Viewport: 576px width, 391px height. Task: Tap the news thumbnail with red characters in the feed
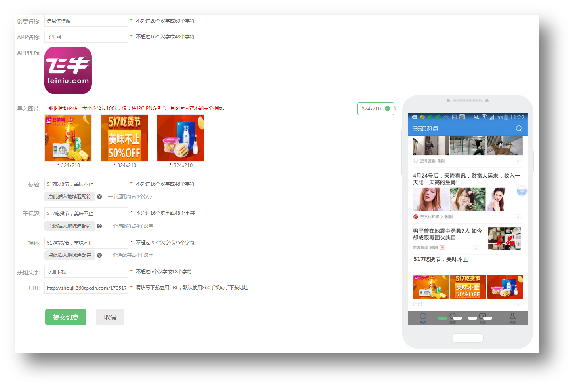tap(504, 238)
